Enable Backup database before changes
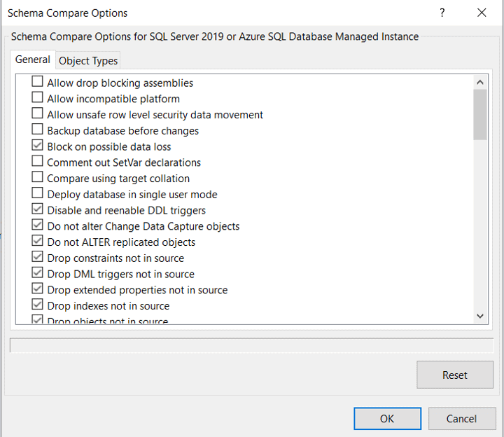The width and height of the screenshot is (504, 437). (x=37, y=129)
